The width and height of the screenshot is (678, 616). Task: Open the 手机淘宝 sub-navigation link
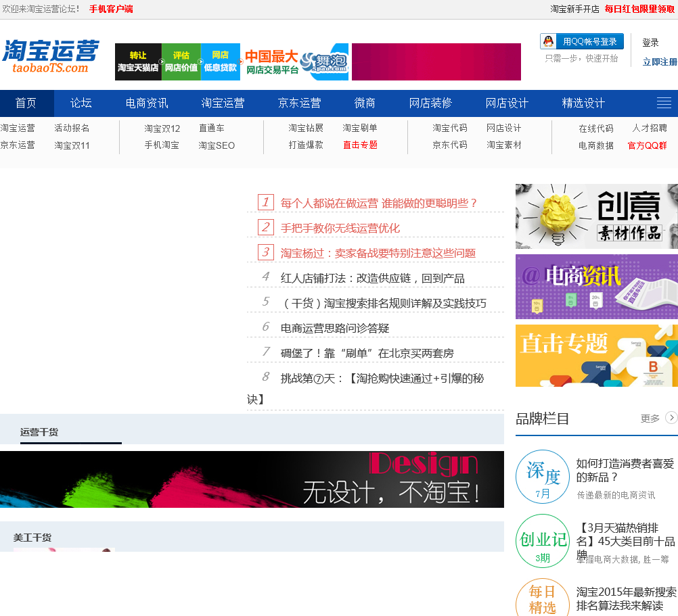click(162, 145)
